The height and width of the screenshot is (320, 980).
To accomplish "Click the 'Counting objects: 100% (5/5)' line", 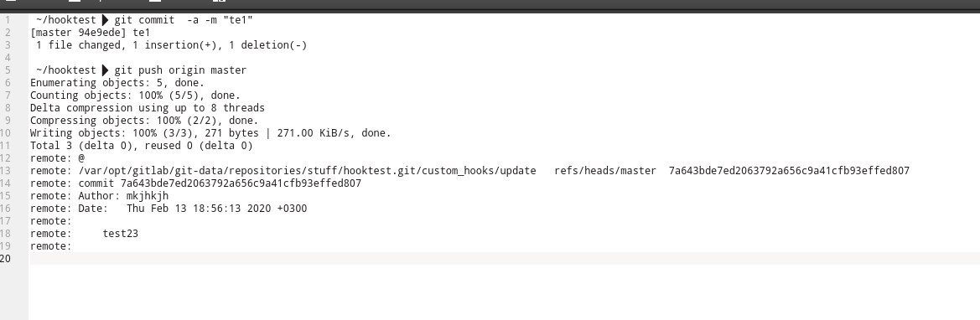I will (135, 95).
